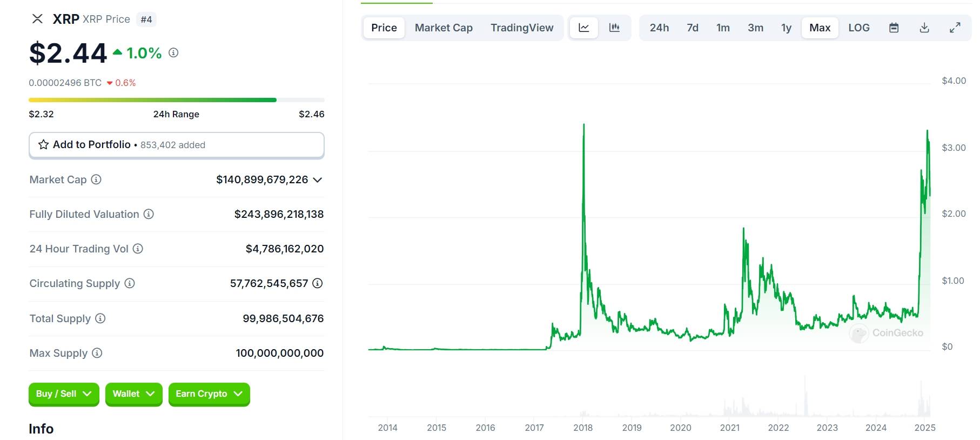Screen dimensions: 980x440
Task: Click the 2018 price peak on chart
Action: (x=584, y=125)
